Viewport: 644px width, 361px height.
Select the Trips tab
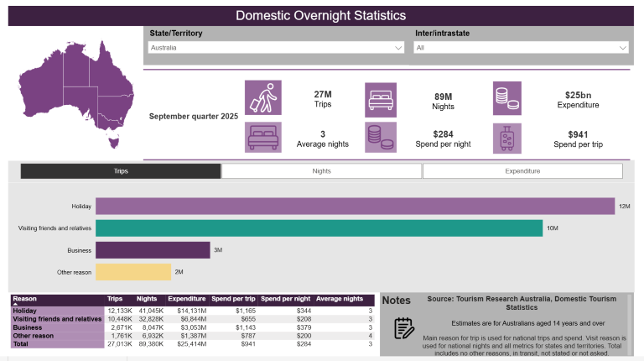pyautogui.click(x=121, y=171)
